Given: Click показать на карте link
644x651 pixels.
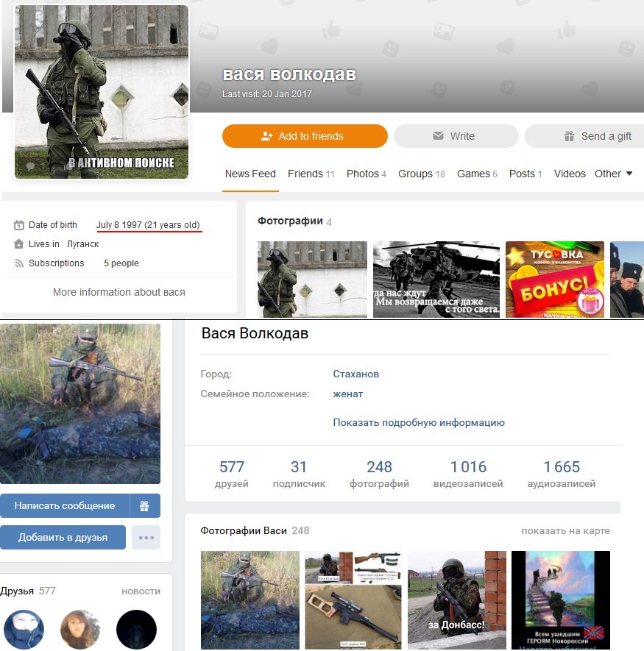Looking at the screenshot, I should (x=565, y=531).
